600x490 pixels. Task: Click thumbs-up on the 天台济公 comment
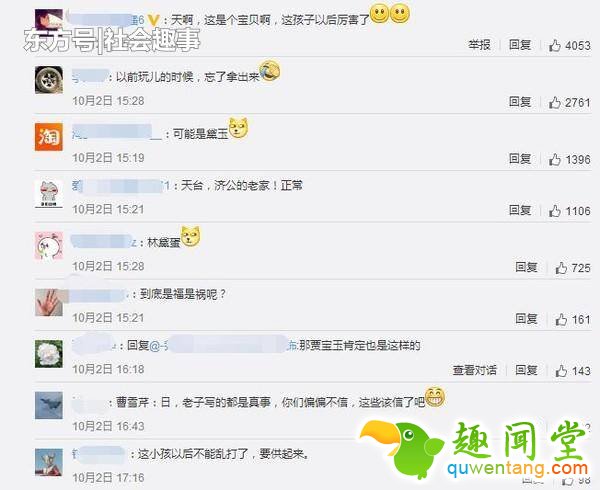(554, 211)
